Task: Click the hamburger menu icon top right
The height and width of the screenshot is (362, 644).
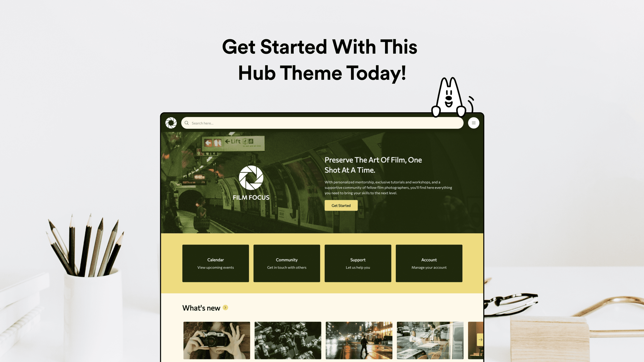Action: point(474,123)
